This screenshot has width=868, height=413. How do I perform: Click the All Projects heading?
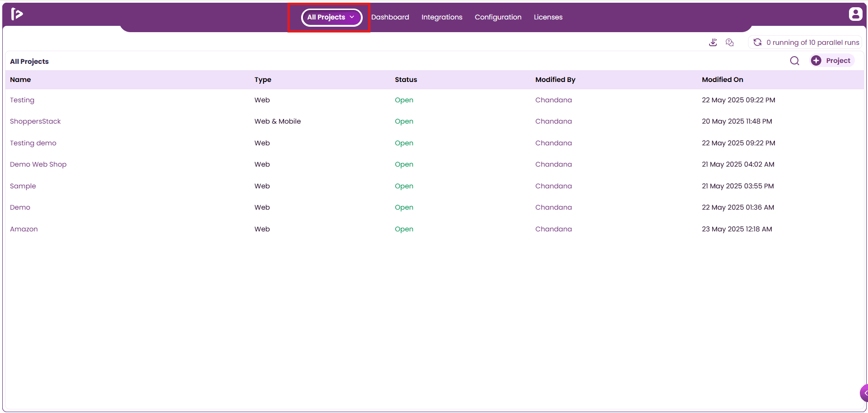[x=29, y=62]
